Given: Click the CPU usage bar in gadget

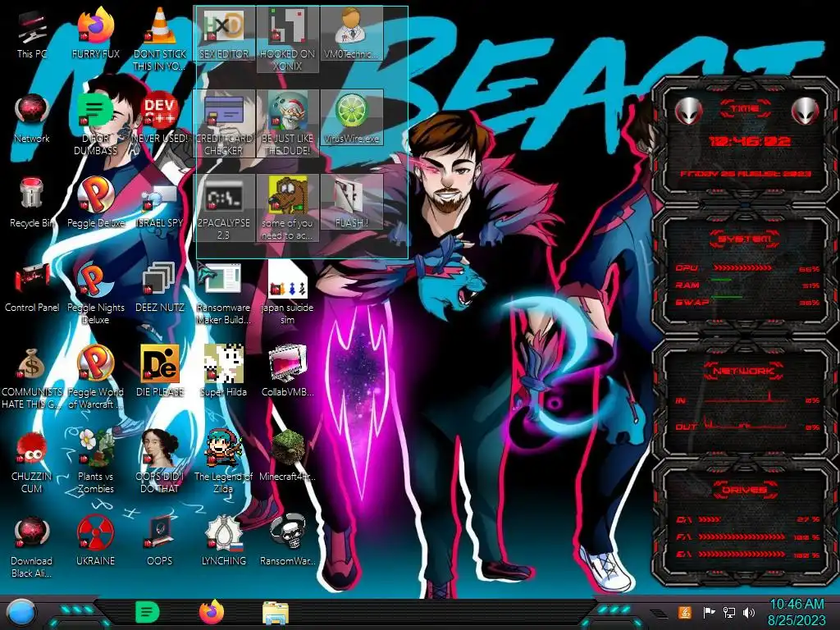Looking at the screenshot, I should click(742, 267).
